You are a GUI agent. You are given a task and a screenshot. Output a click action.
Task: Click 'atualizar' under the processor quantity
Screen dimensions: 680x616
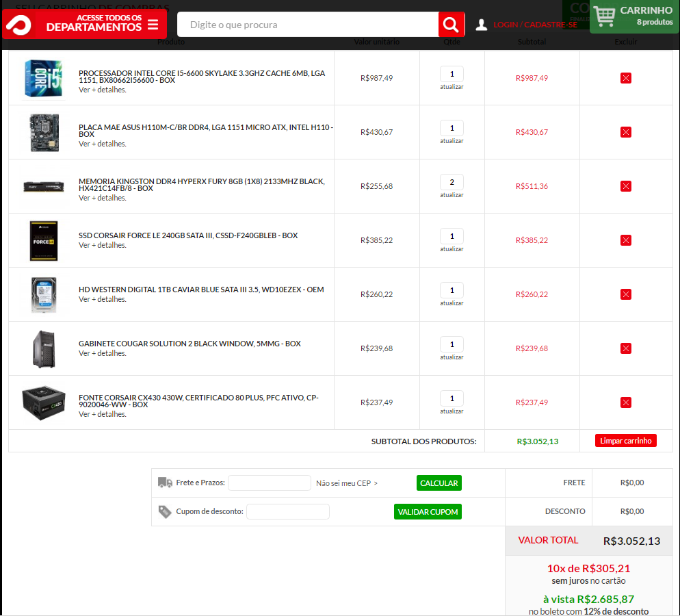pyautogui.click(x=452, y=87)
